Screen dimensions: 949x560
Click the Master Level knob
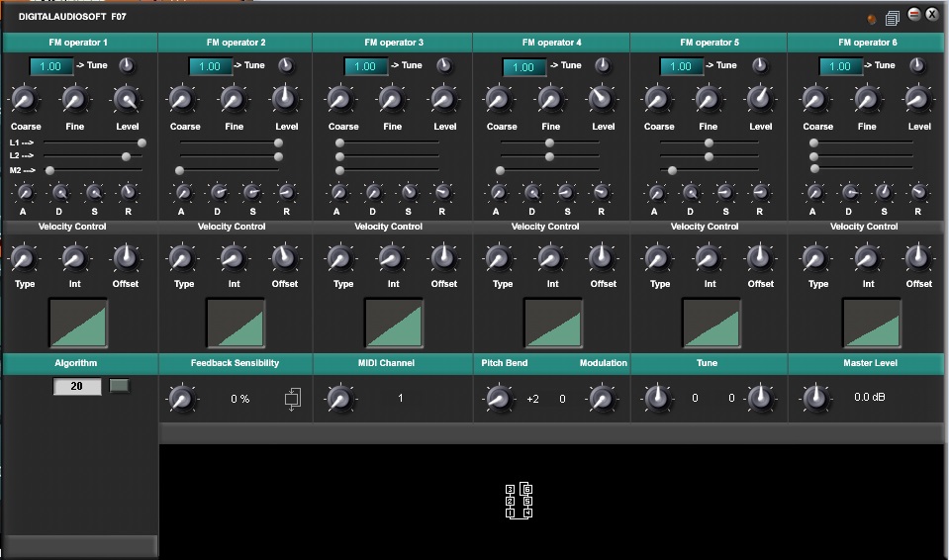pos(814,398)
